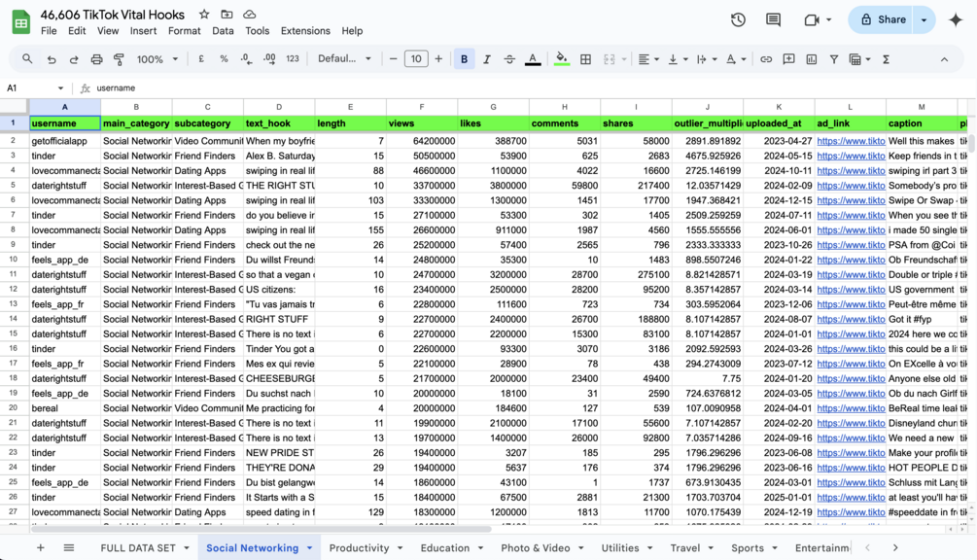
Task: Open the all sheets list button
Action: (x=69, y=548)
